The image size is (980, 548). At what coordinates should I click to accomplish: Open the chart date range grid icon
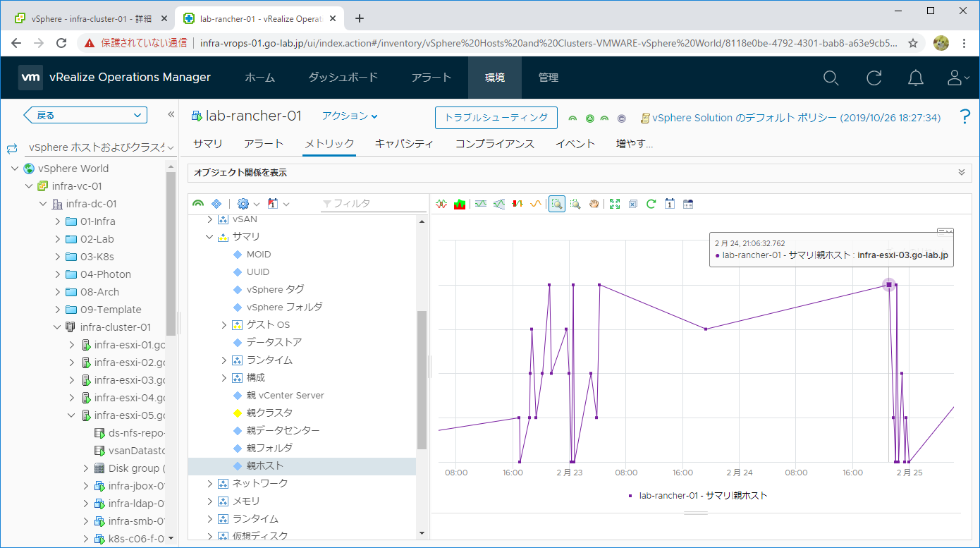(x=688, y=204)
